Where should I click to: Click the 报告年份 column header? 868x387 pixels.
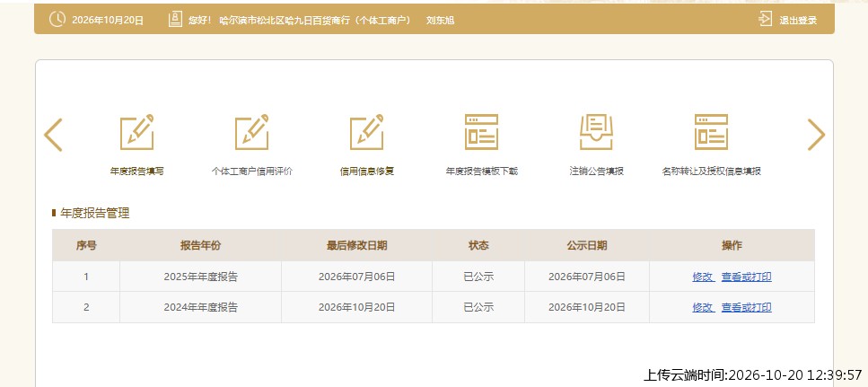200,245
